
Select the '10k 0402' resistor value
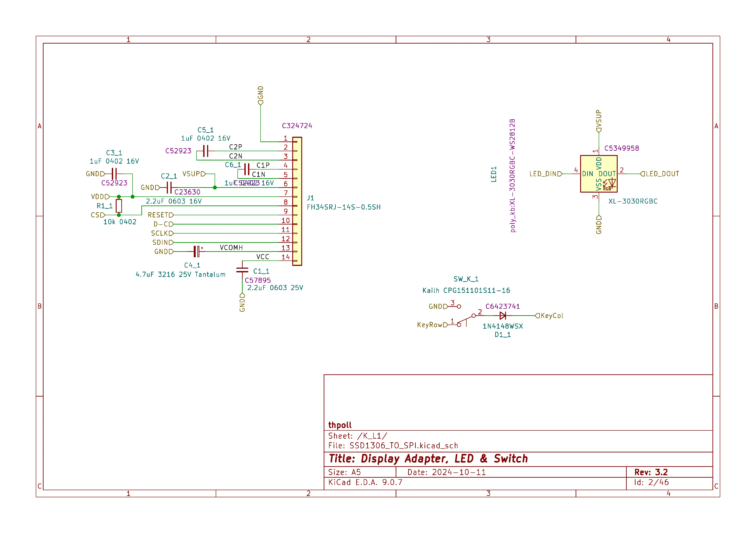pos(120,222)
